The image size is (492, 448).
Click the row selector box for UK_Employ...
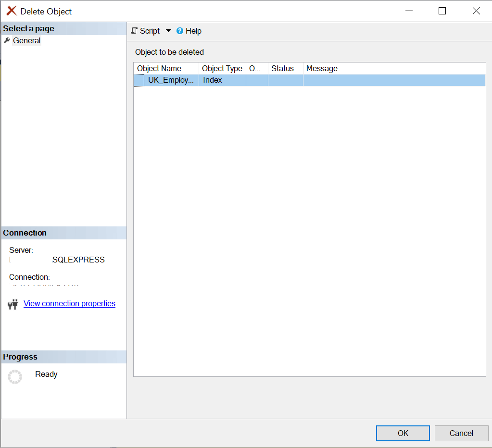coord(139,80)
